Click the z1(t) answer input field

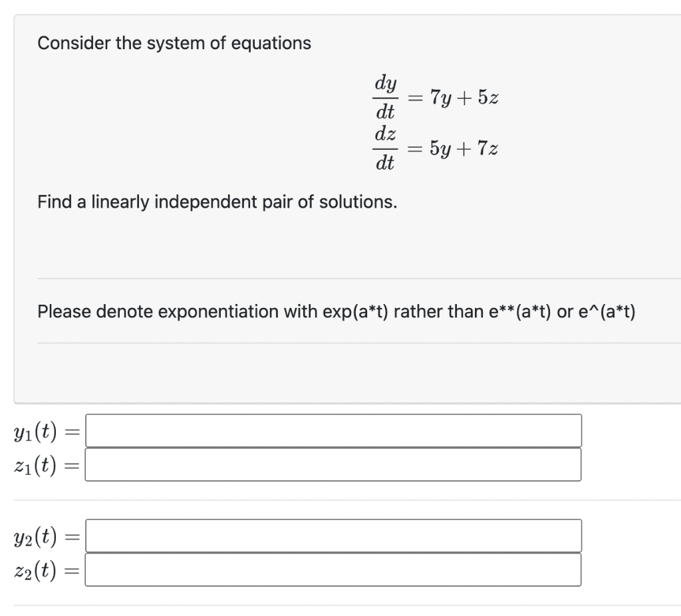(333, 464)
